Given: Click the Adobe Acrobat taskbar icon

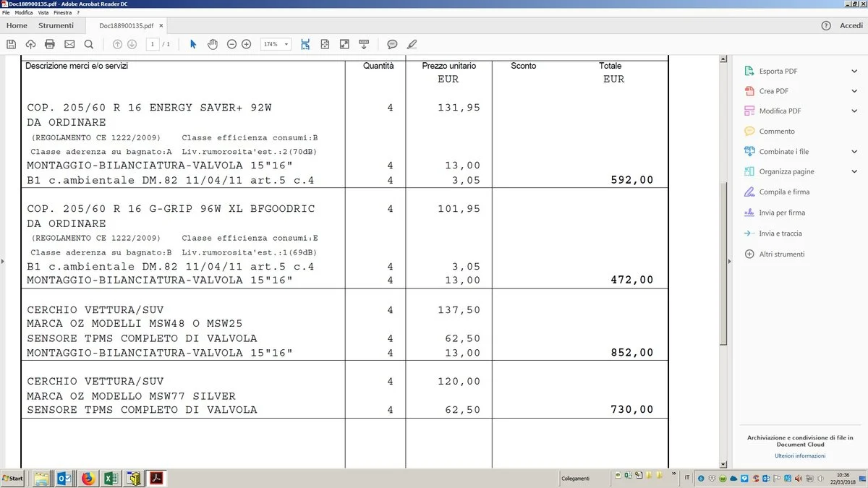Looking at the screenshot, I should (157, 479).
